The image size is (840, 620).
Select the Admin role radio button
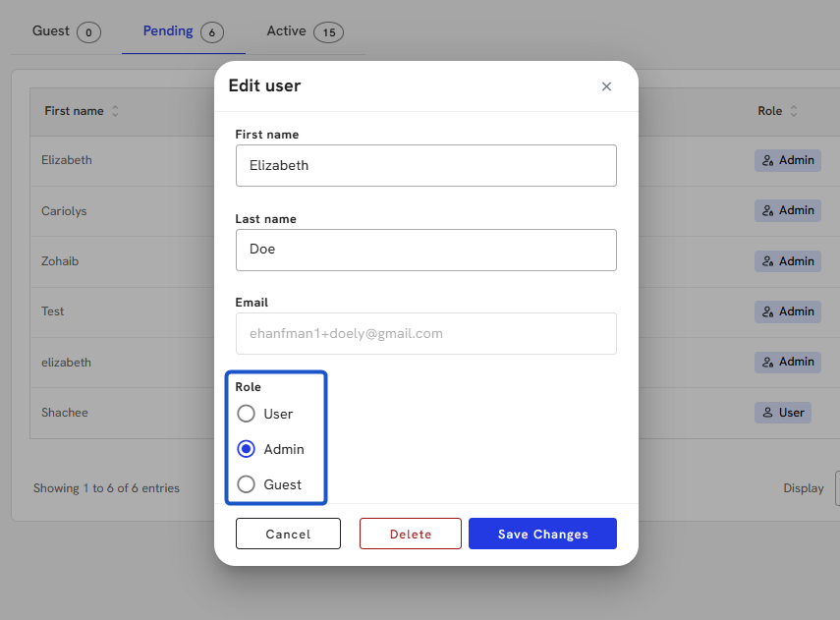point(247,449)
